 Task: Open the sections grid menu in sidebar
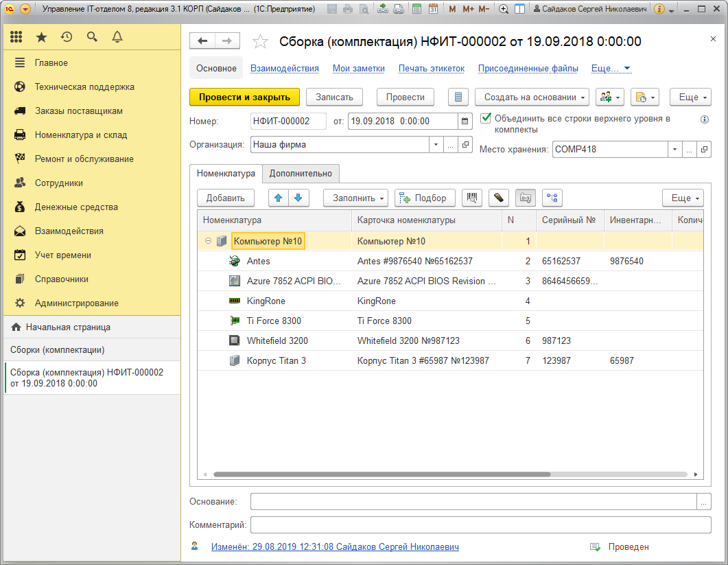16,37
